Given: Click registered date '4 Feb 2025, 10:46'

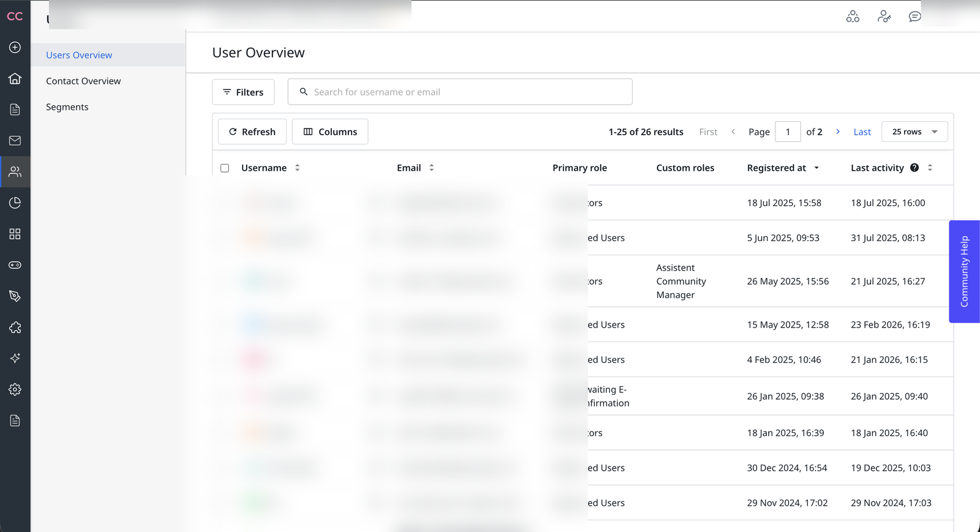Looking at the screenshot, I should [784, 359].
